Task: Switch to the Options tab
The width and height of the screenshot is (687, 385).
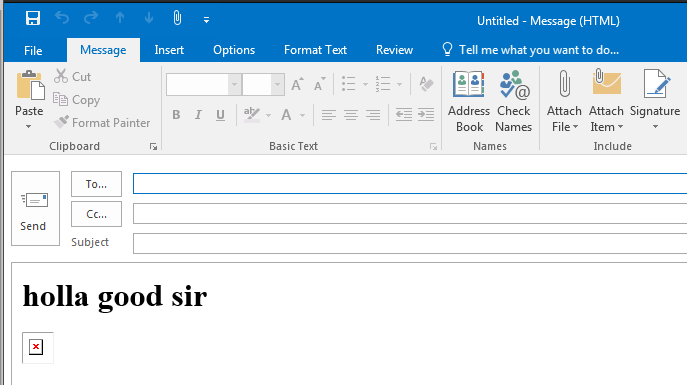Action: coord(234,50)
